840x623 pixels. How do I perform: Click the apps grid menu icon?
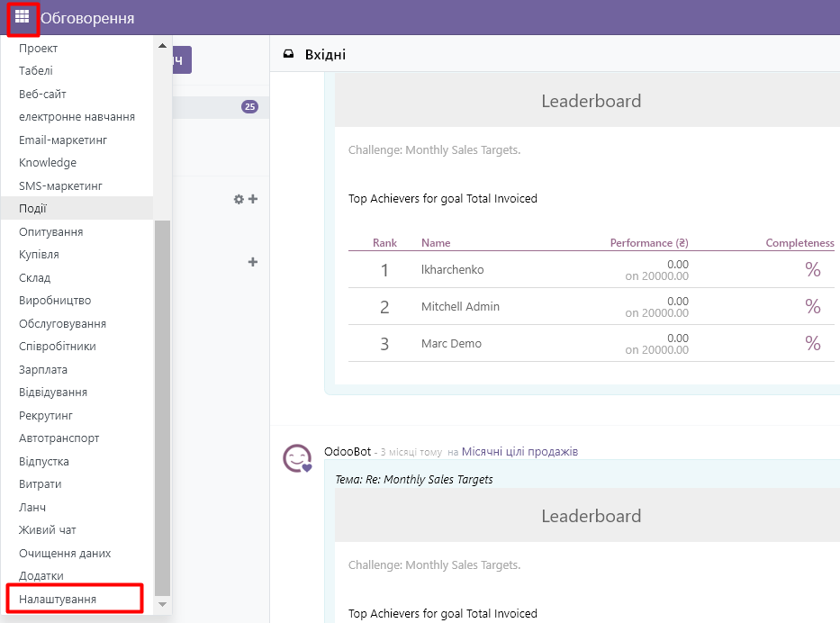pyautogui.click(x=23, y=17)
